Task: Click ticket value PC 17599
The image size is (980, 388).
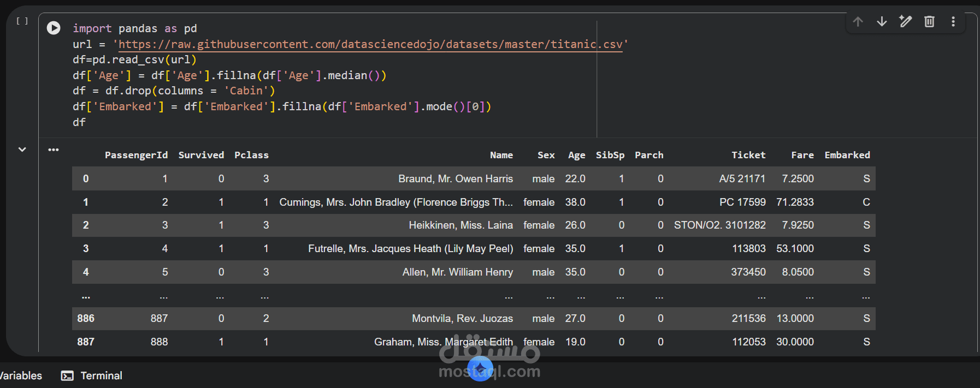Action: pyautogui.click(x=742, y=202)
